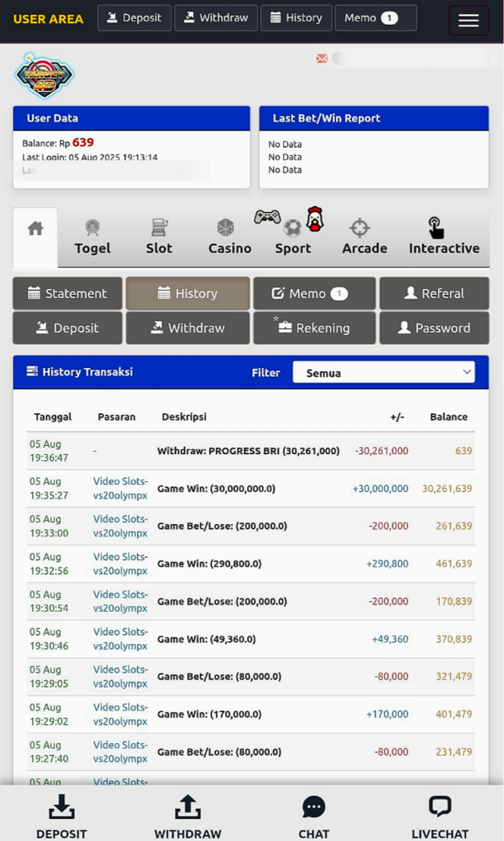
Task: Open History in the top bar
Action: tap(296, 18)
